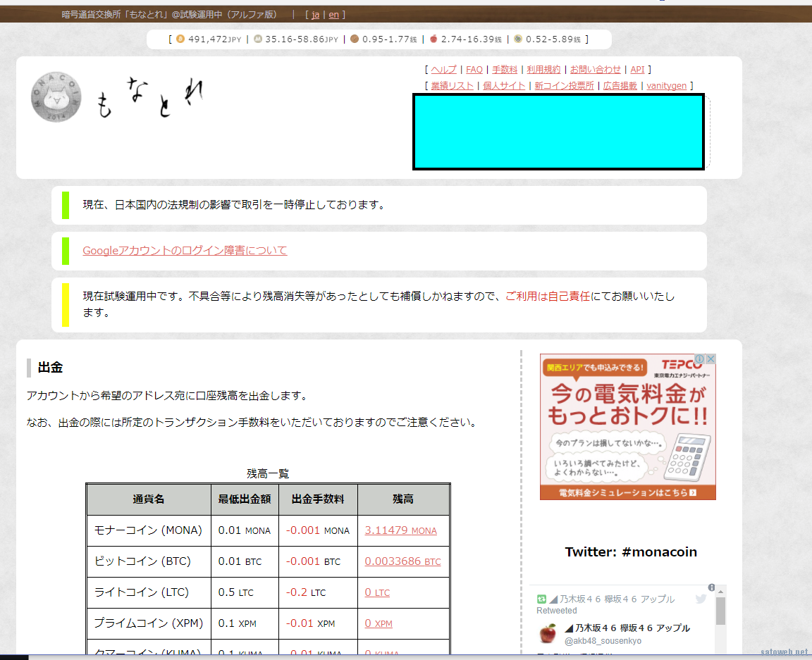Click the apple avatar of akb48_sousenkyo
812x660 pixels.
[548, 633]
